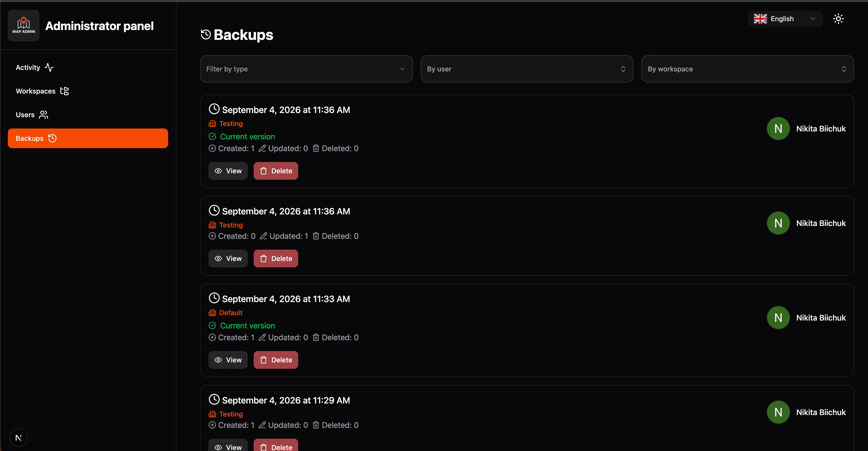
Task: Click the UK flag icon
Action: point(760,18)
